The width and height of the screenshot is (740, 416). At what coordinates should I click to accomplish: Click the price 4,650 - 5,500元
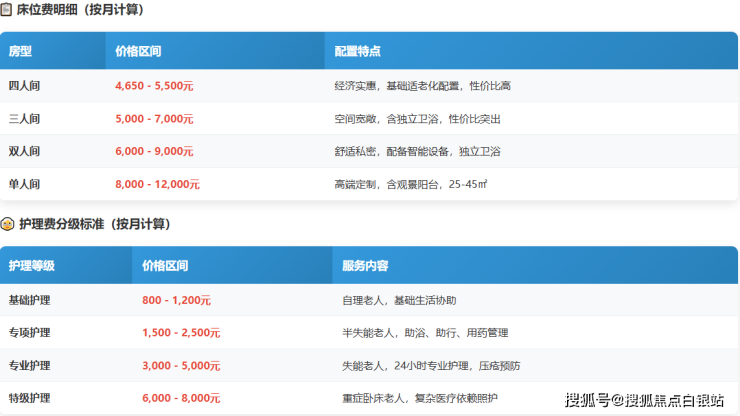coord(154,86)
